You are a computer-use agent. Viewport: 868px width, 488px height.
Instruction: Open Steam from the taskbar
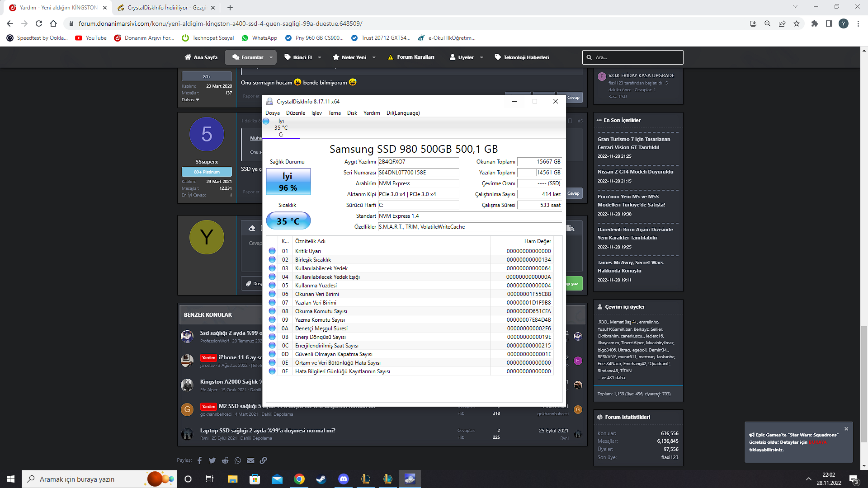click(321, 479)
